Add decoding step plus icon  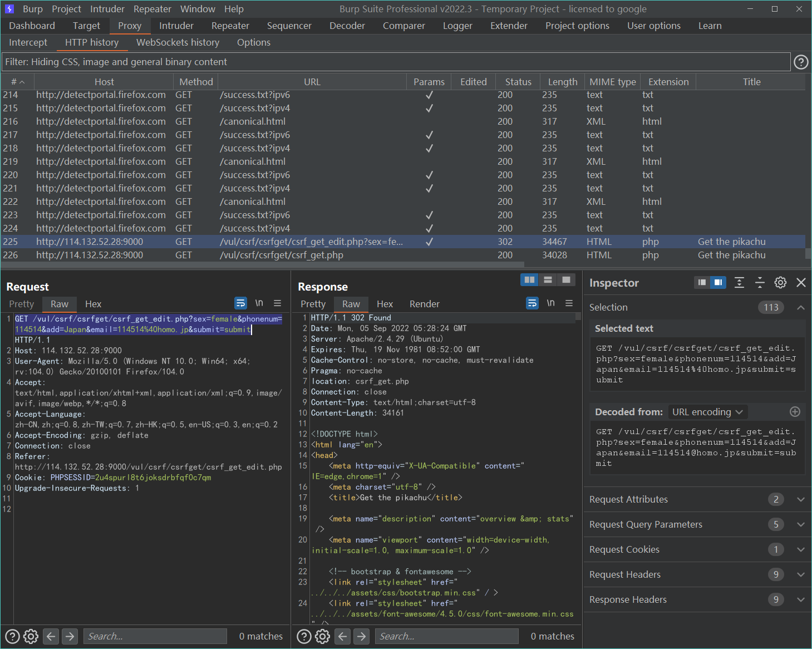[795, 412]
